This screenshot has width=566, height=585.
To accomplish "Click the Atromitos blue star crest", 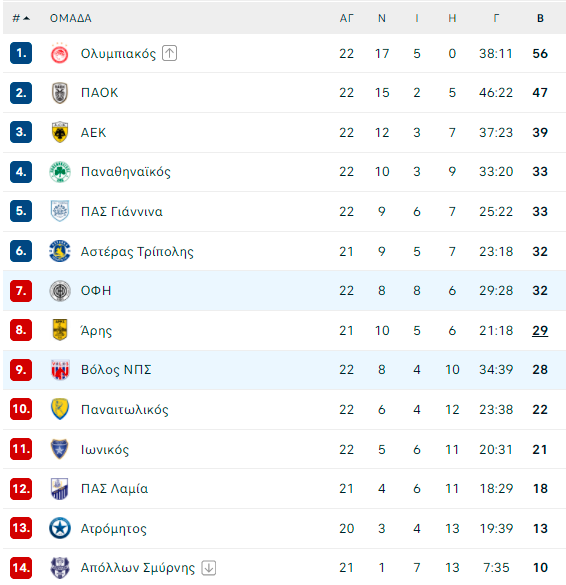I will click(x=60, y=528).
